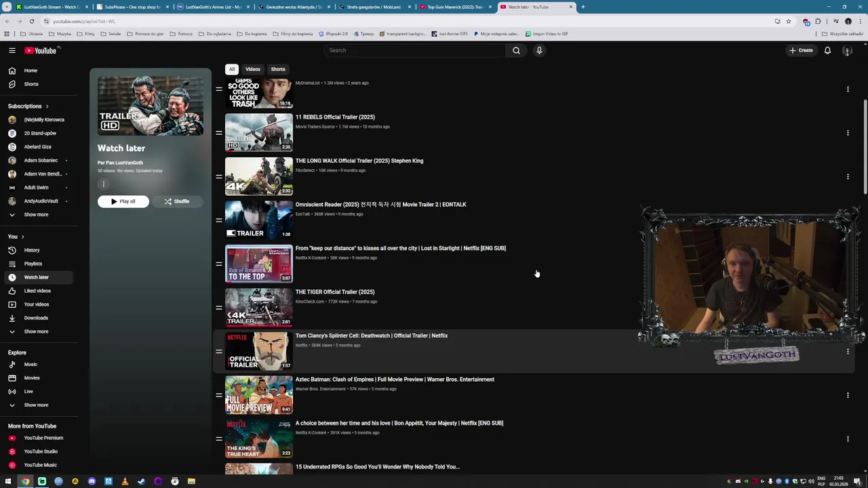Open options menu for THE LONG WALK trailer

[x=848, y=176]
